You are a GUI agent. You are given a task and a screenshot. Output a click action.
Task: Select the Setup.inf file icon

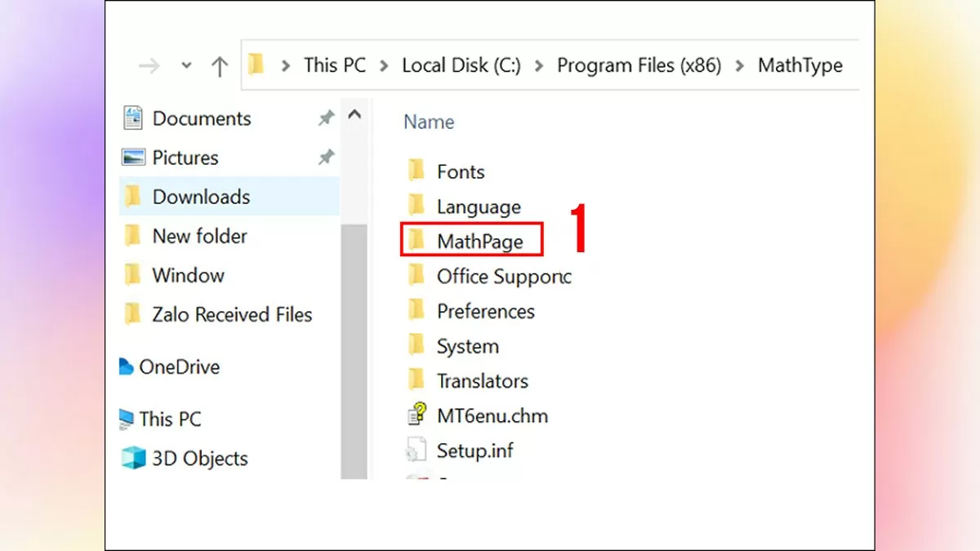coord(416,450)
